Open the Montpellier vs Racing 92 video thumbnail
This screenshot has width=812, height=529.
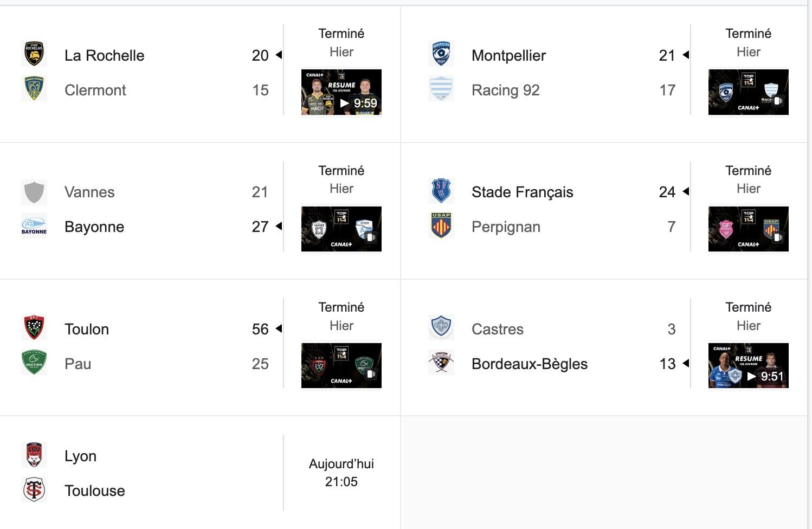pos(749,92)
